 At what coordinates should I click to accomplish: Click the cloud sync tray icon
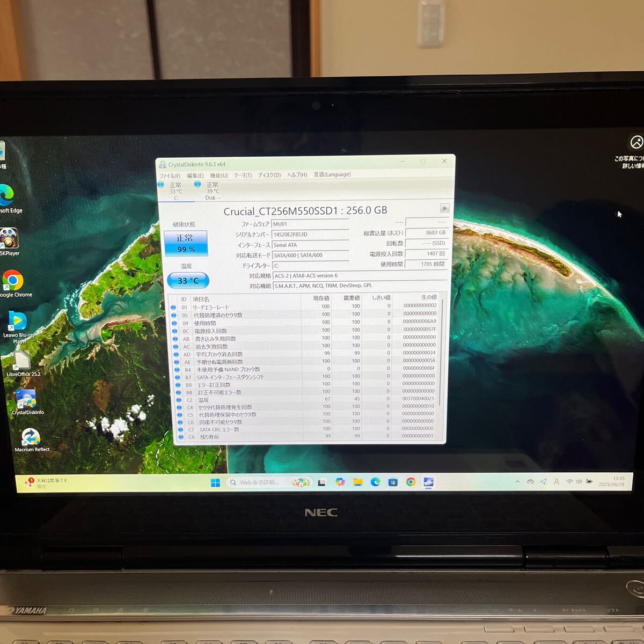point(530,482)
